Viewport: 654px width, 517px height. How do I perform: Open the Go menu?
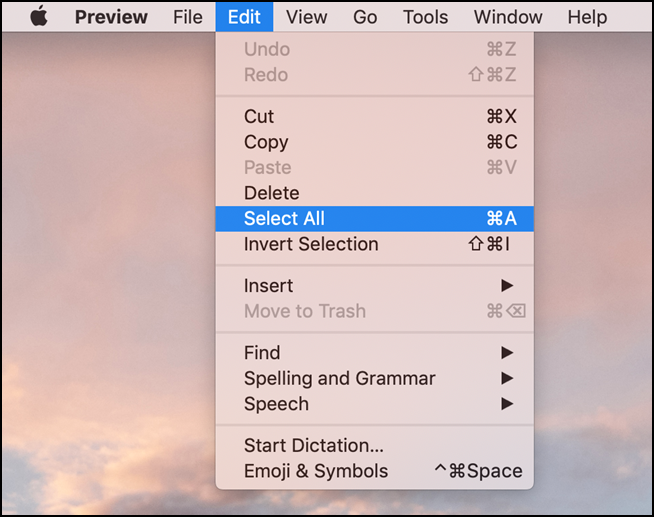(x=365, y=17)
